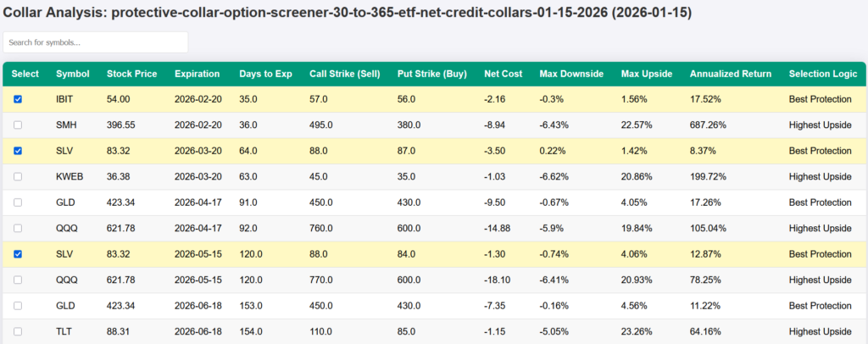The image size is (868, 344).
Task: Click the Call Strike (Sell) header
Action: (344, 74)
